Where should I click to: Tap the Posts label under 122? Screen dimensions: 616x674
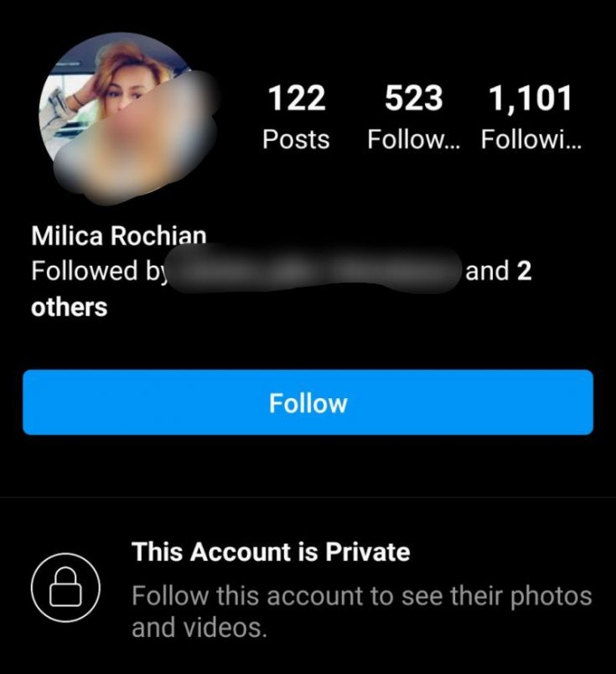click(296, 139)
